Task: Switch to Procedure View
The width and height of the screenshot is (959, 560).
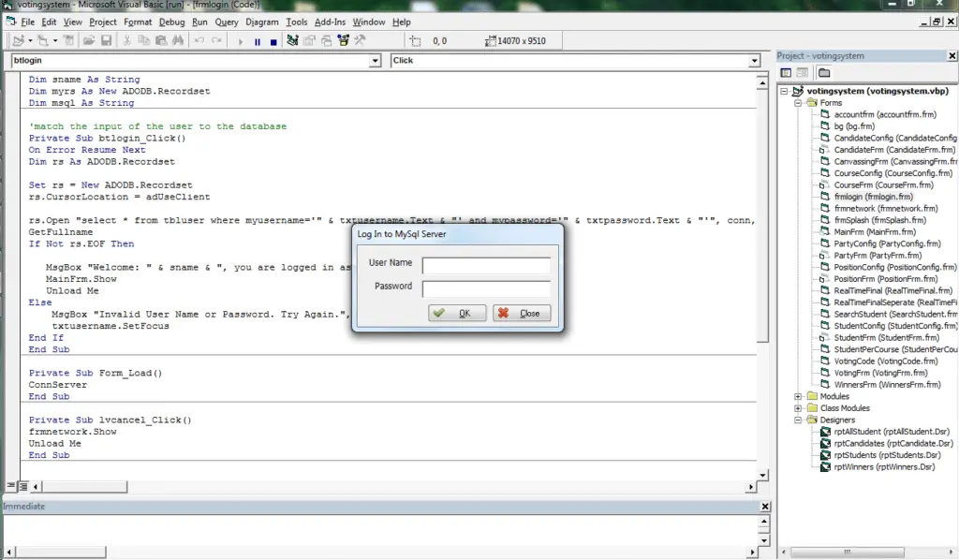Action: coord(11,486)
